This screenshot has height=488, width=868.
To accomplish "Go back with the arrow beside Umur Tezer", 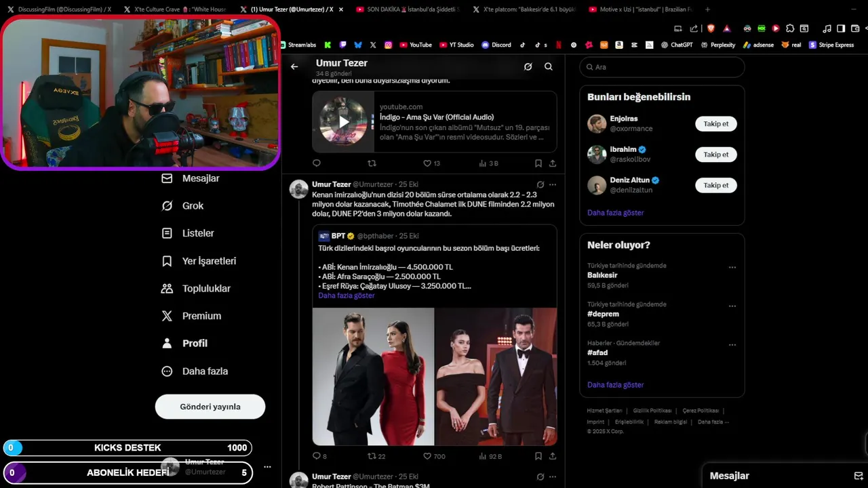I will (x=294, y=66).
